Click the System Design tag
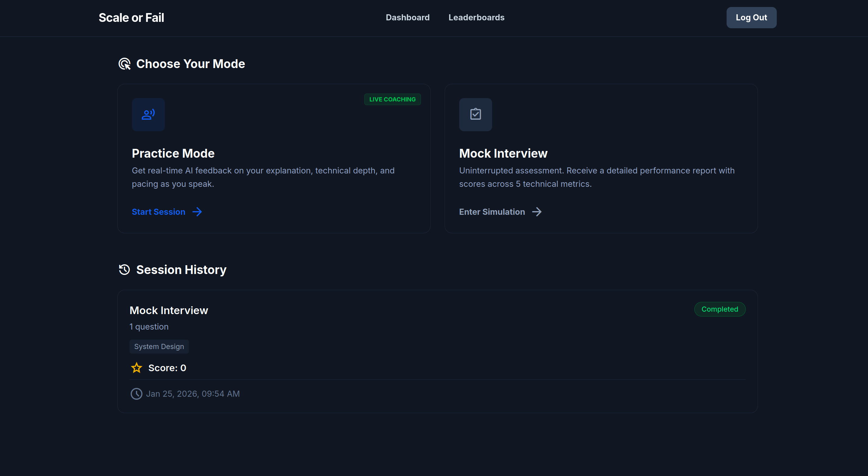The image size is (868, 476). tap(159, 346)
